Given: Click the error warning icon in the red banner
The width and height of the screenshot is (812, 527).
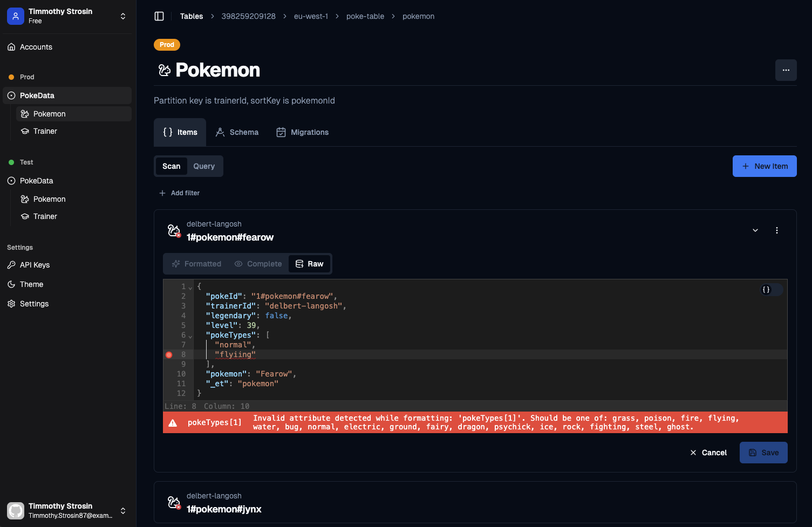Looking at the screenshot, I should [173, 422].
